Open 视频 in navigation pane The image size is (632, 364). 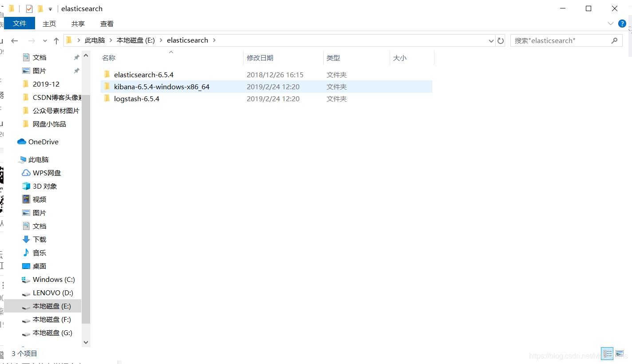(x=39, y=199)
